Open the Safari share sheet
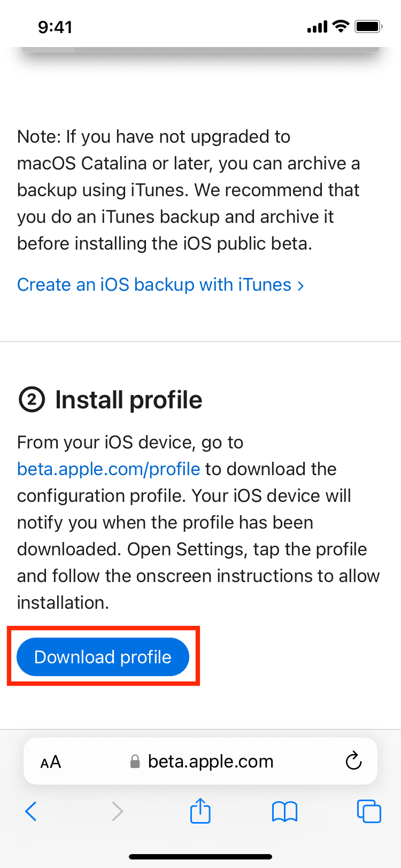Viewport: 401px width, 868px height. tap(200, 810)
